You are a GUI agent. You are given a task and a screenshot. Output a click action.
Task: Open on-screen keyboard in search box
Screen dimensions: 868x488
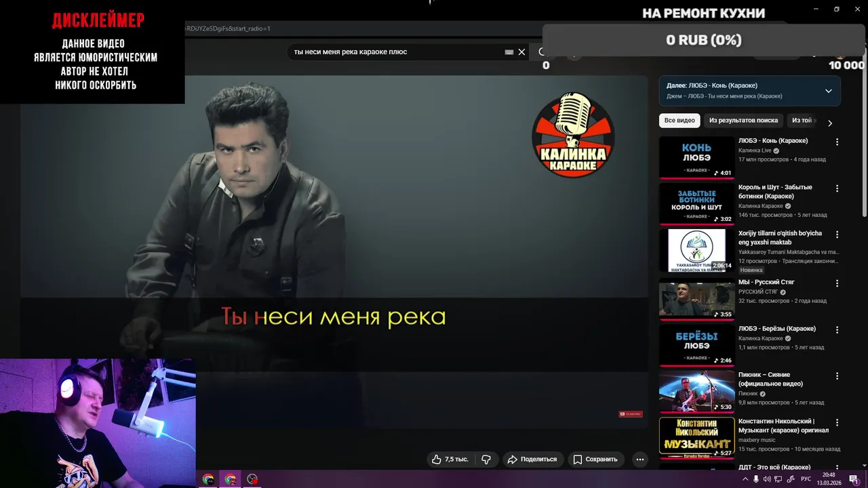[509, 52]
